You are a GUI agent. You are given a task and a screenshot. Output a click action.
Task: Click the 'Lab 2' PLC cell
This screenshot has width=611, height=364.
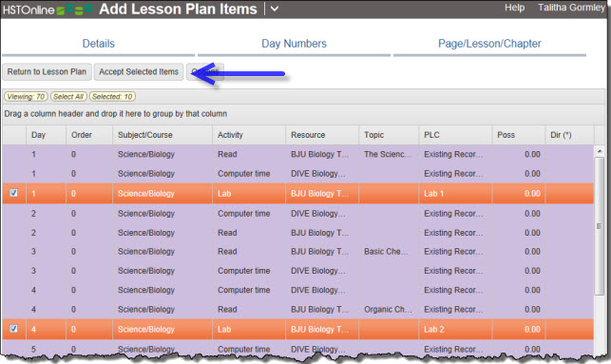tap(455, 330)
